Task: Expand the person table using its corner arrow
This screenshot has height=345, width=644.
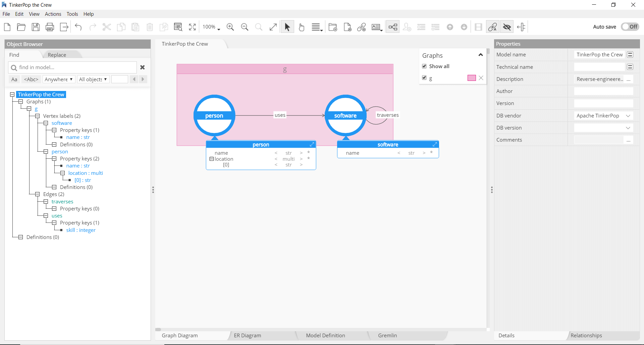Action: 312,144
